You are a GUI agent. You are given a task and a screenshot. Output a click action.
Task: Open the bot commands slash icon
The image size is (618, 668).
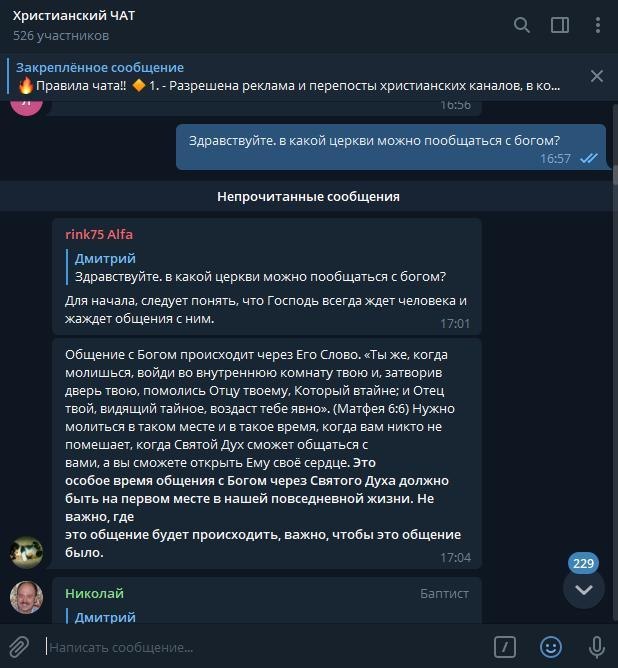(x=505, y=647)
